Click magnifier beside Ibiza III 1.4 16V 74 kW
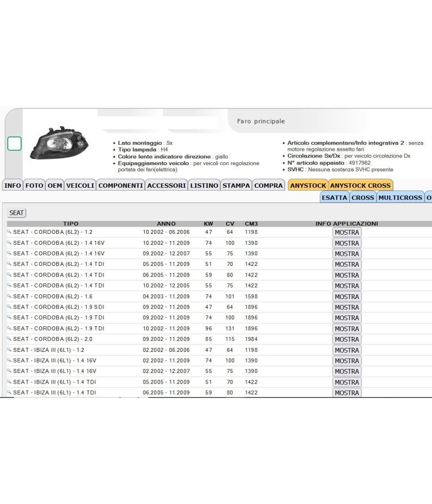 click(9, 360)
